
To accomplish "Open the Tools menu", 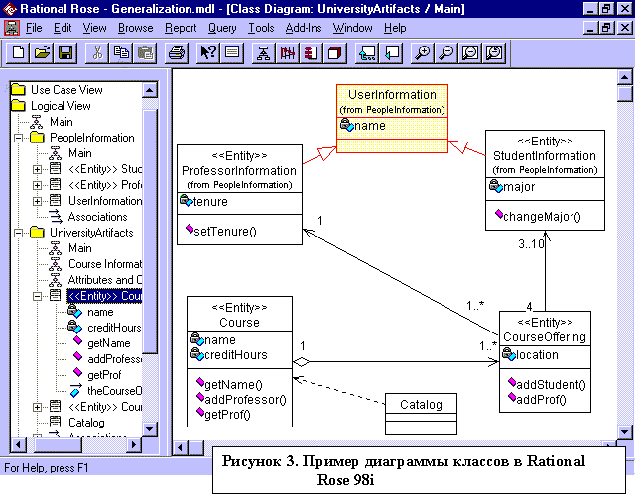I will (261, 28).
